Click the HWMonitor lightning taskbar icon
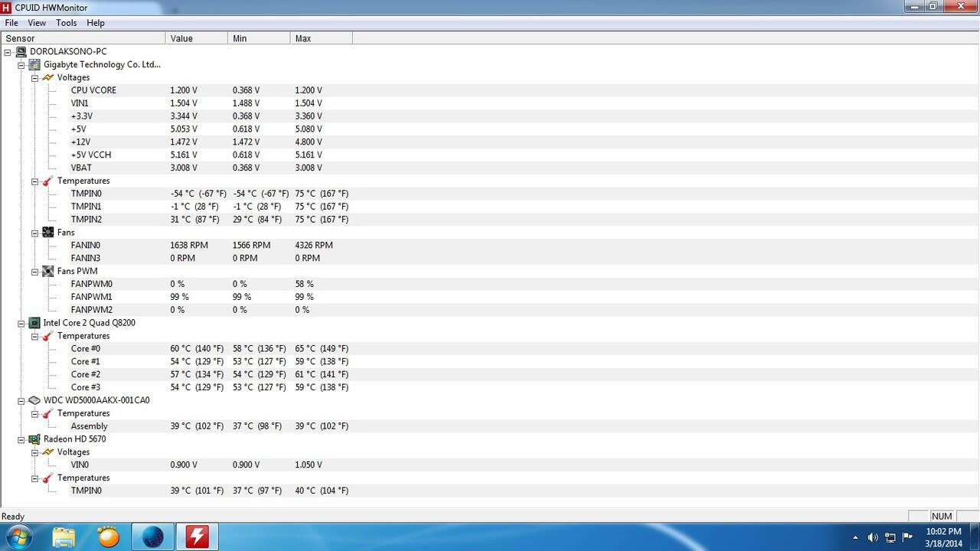Viewport: 980px width, 551px height. 197,536
